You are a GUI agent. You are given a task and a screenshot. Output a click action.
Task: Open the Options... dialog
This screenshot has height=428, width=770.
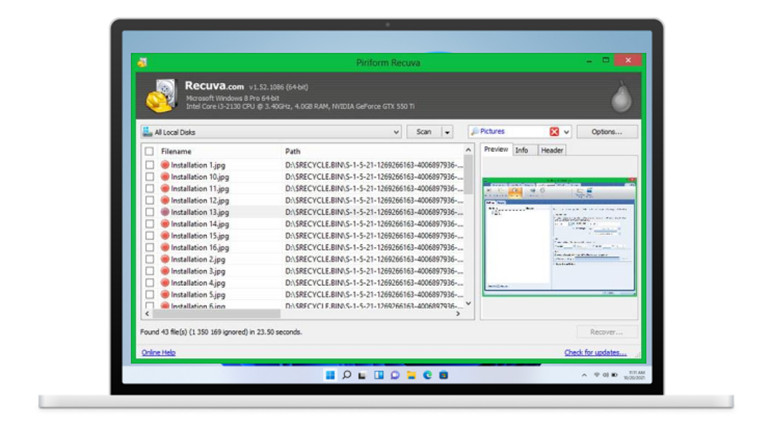point(607,132)
